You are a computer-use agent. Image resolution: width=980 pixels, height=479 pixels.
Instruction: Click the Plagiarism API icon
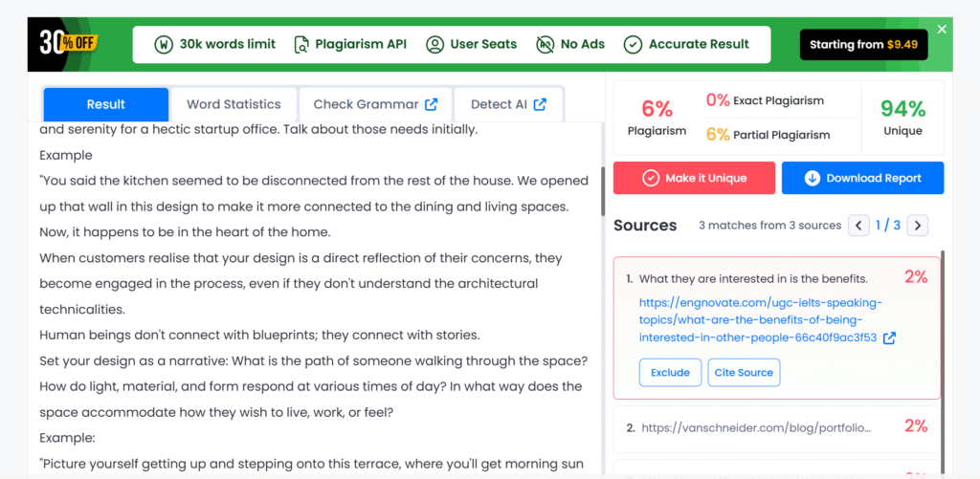click(301, 44)
